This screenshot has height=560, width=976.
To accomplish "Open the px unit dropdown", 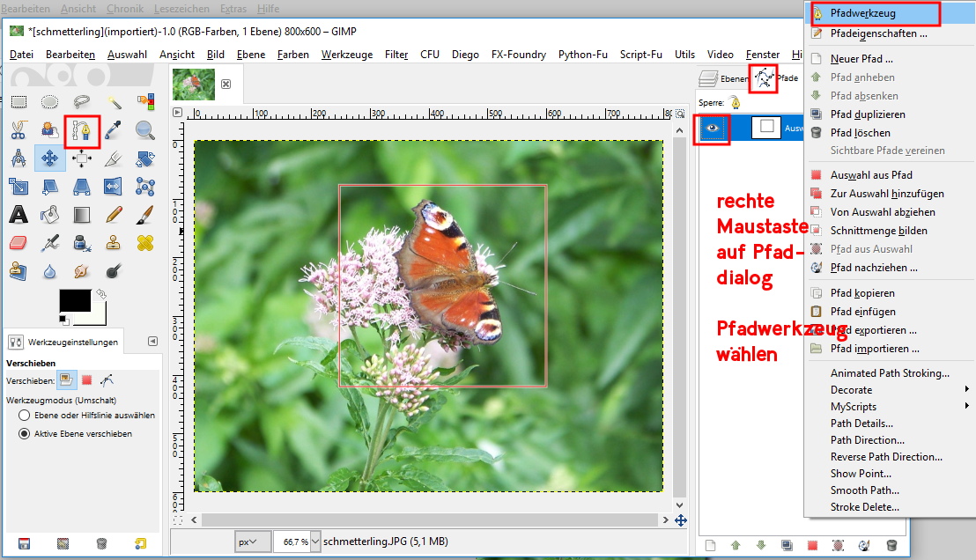I will [x=254, y=542].
